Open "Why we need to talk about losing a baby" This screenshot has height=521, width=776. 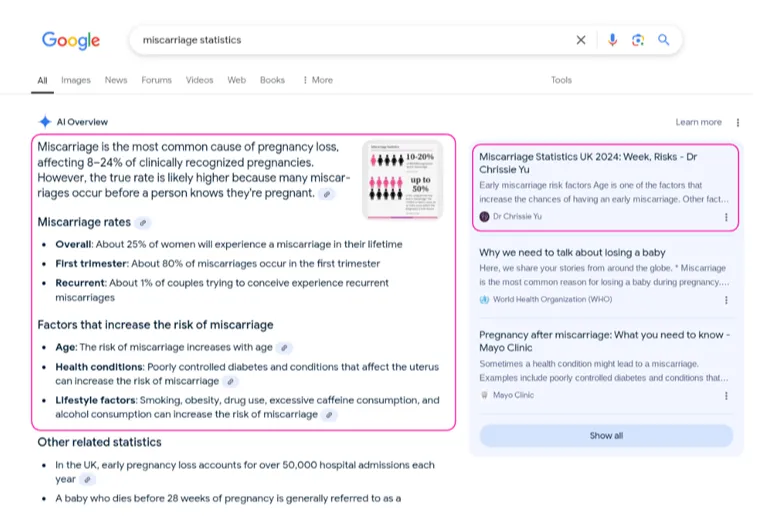(x=572, y=253)
